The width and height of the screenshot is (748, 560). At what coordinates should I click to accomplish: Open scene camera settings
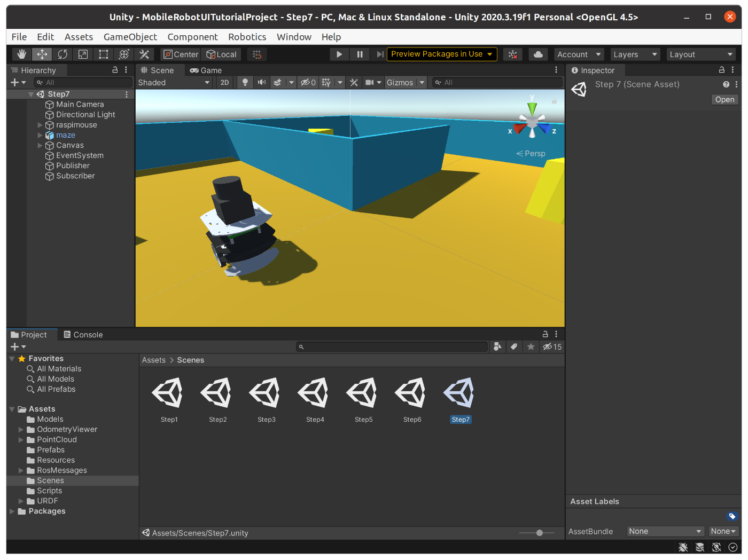click(x=369, y=83)
